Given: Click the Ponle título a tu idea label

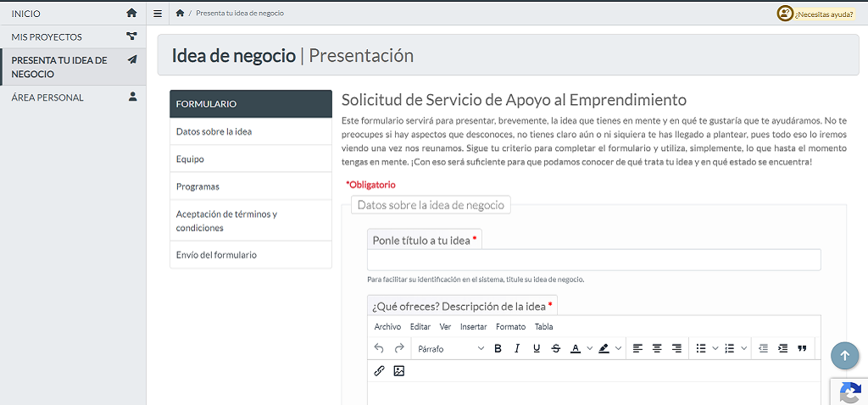Looking at the screenshot, I should coord(424,240).
